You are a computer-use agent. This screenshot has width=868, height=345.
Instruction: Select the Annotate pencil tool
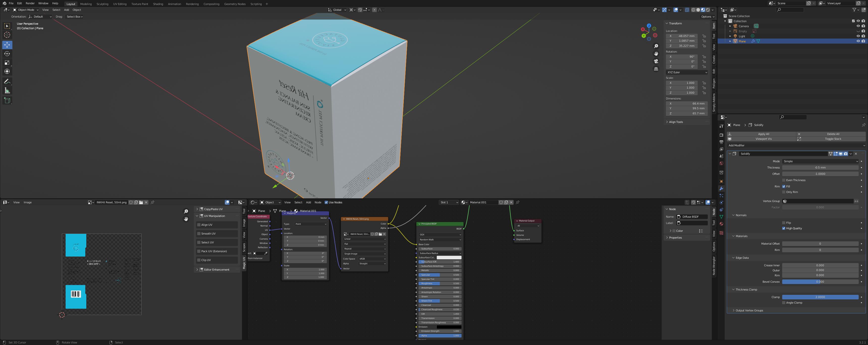[7, 81]
